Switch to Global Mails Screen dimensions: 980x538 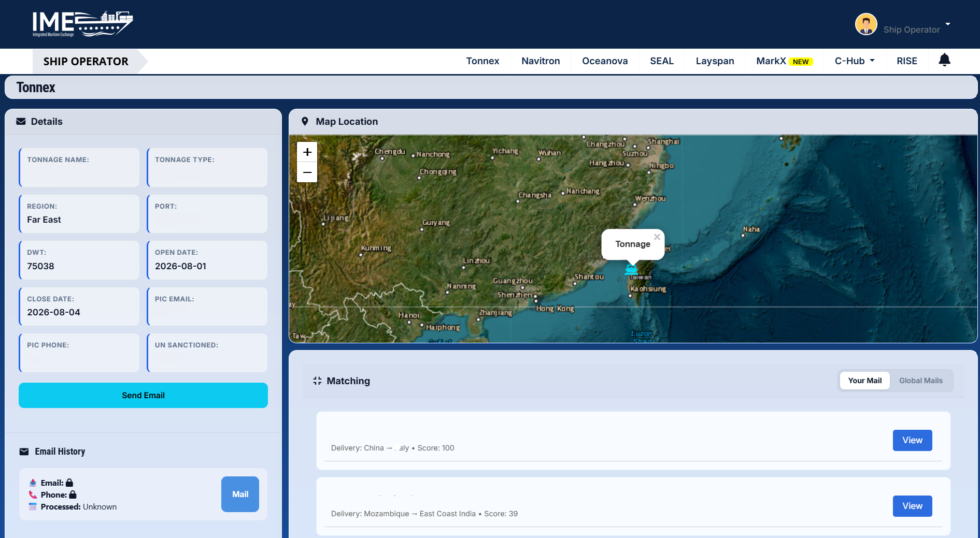click(921, 381)
